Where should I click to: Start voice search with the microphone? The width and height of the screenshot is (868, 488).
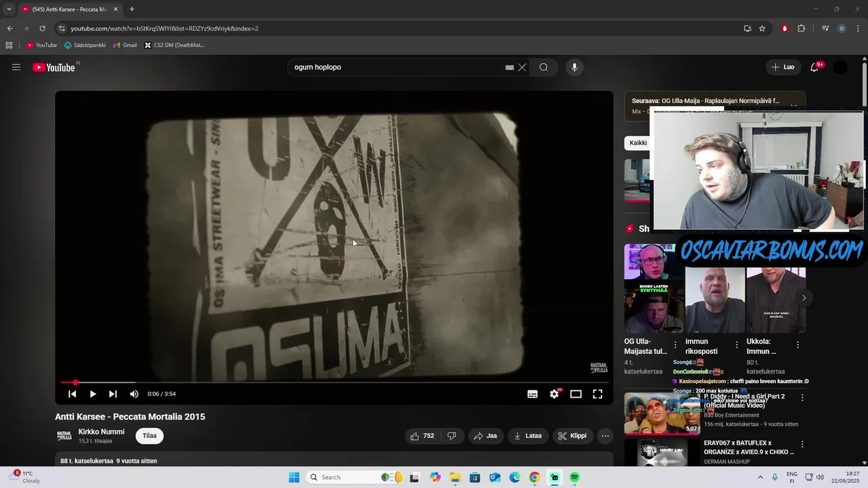click(x=574, y=67)
